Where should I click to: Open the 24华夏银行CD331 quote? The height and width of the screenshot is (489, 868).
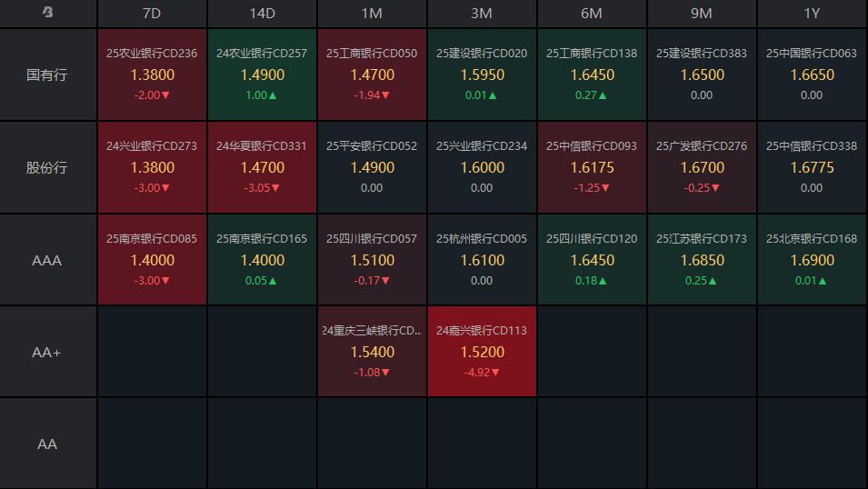[x=262, y=167]
